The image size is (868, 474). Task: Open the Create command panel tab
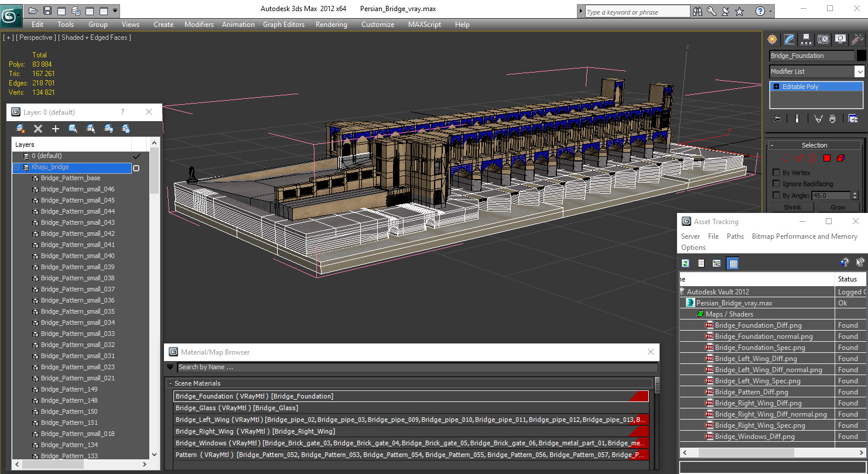tap(773, 39)
